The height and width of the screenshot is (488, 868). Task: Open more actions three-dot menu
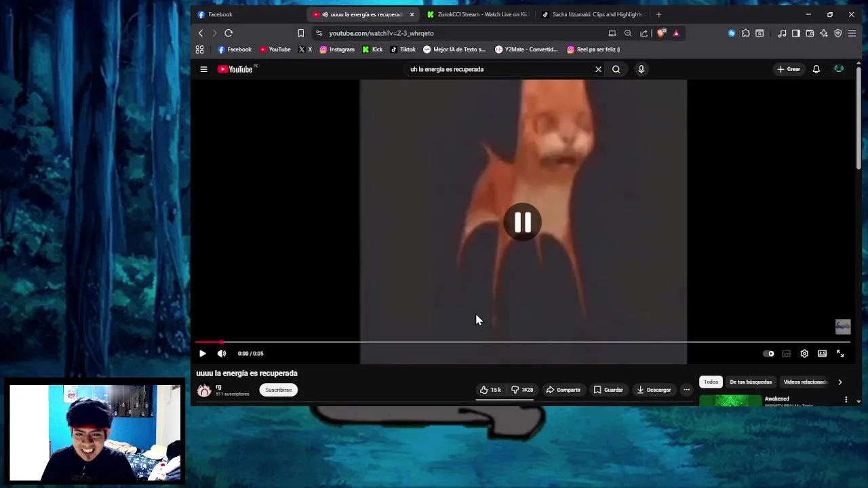[686, 390]
